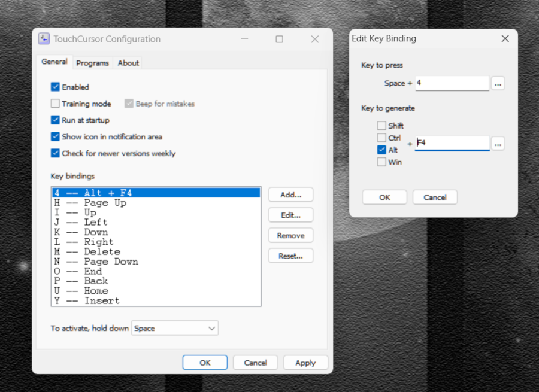Select the 'U -- Home' binding
This screenshot has width=539, height=392.
(x=156, y=291)
